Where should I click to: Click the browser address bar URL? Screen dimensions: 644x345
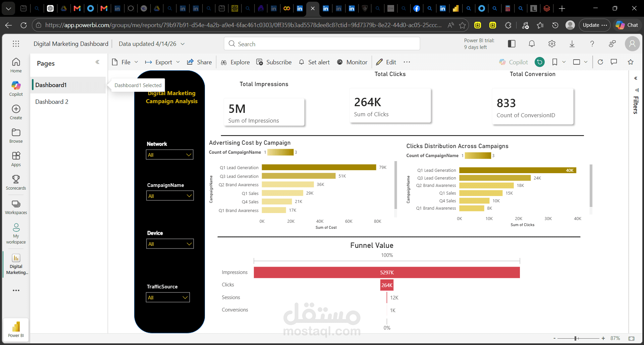pos(243,25)
